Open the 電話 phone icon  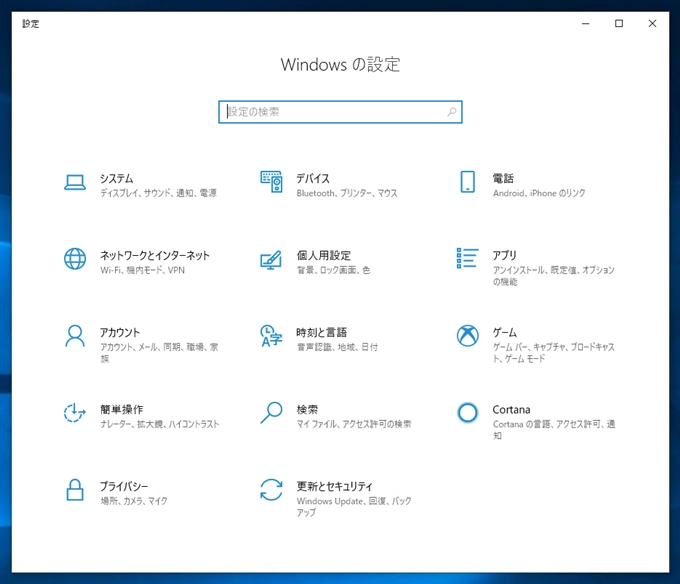coord(468,182)
